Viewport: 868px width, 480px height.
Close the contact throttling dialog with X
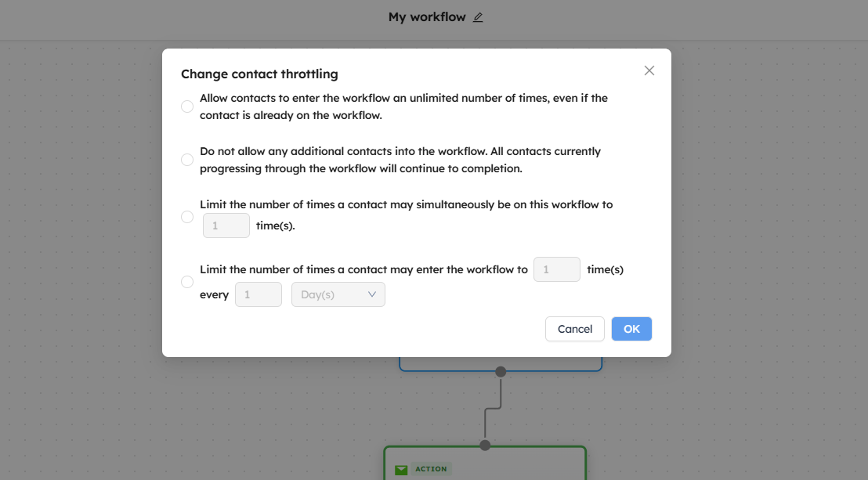click(x=649, y=70)
